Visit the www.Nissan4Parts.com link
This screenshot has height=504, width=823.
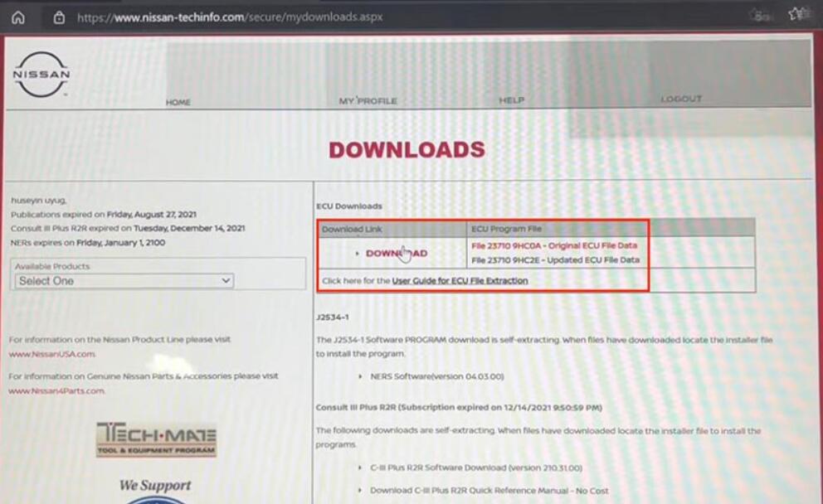(x=56, y=390)
